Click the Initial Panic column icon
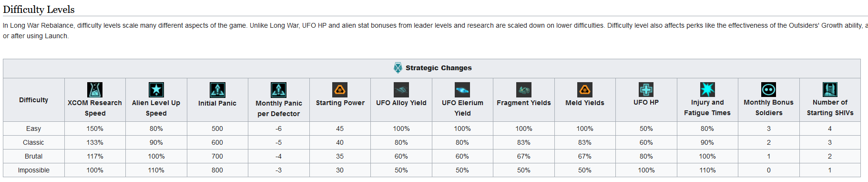This screenshot has width=868, height=182. 217,90
